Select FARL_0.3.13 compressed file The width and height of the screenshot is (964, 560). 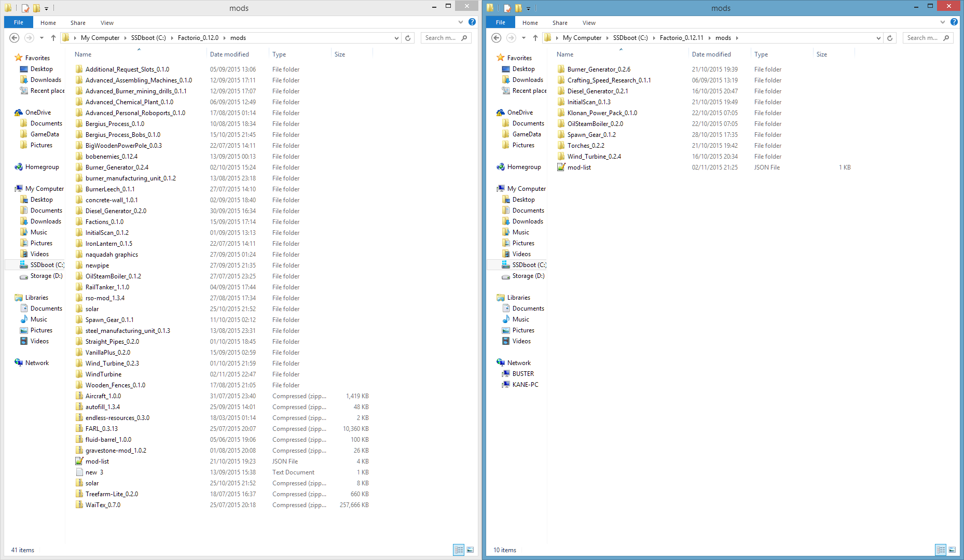point(101,429)
